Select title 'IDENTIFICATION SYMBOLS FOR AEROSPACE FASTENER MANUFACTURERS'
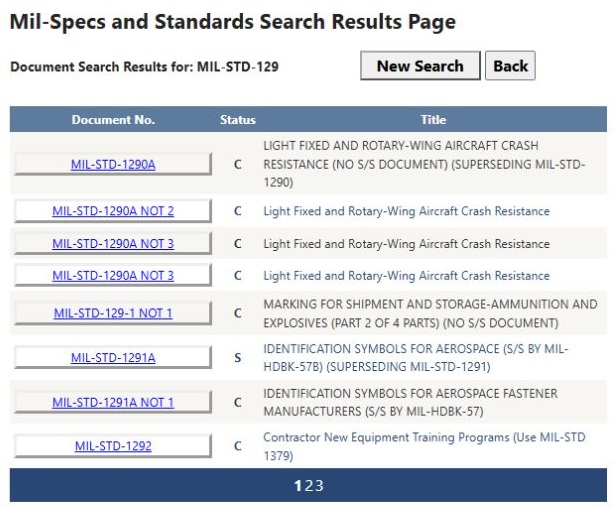The height and width of the screenshot is (510, 615). [410, 402]
